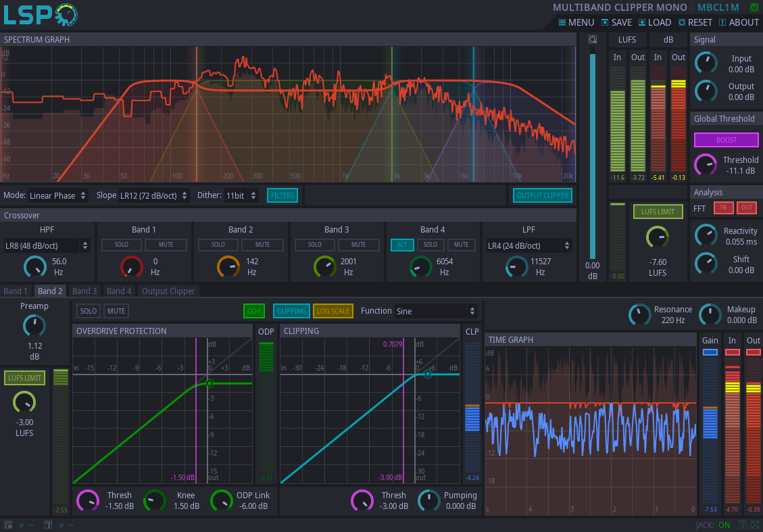Adjust the Preamp 1.12 dB knob

34,326
